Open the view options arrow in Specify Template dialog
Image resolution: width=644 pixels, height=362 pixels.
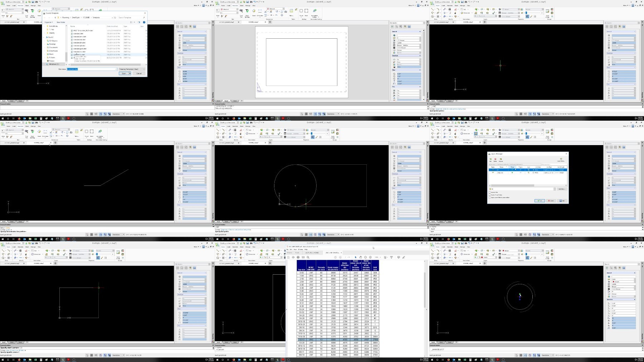pyautogui.click(x=134, y=22)
